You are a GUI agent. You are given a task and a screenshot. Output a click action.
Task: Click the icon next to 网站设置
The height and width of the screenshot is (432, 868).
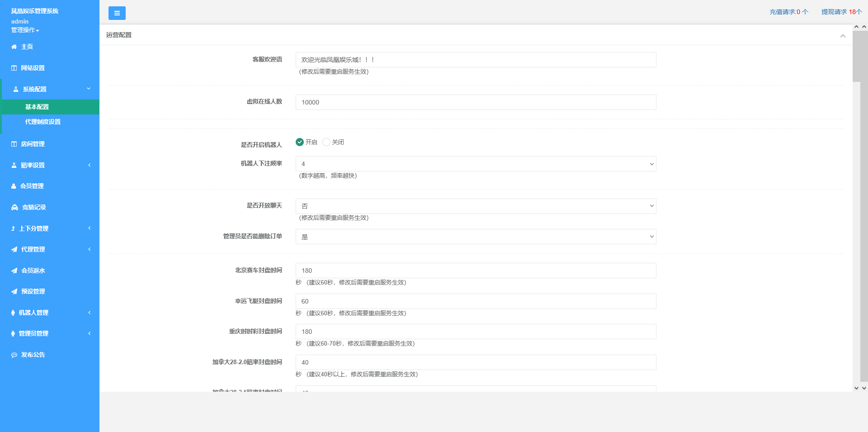tap(14, 68)
